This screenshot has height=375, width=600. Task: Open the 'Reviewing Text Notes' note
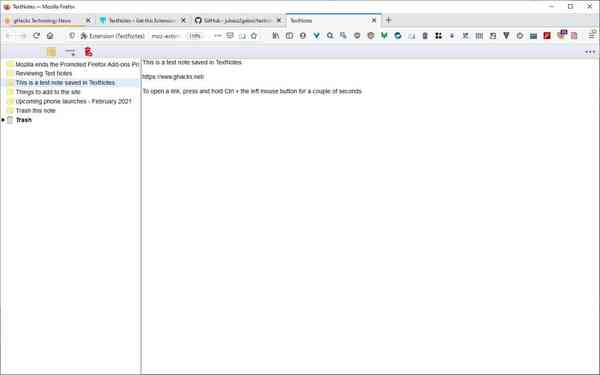[x=44, y=73]
